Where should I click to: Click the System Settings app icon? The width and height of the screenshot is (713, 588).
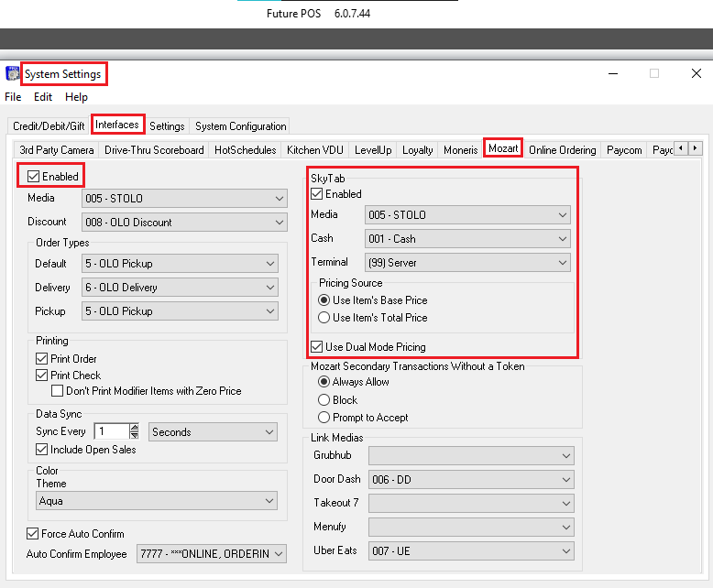(x=12, y=74)
